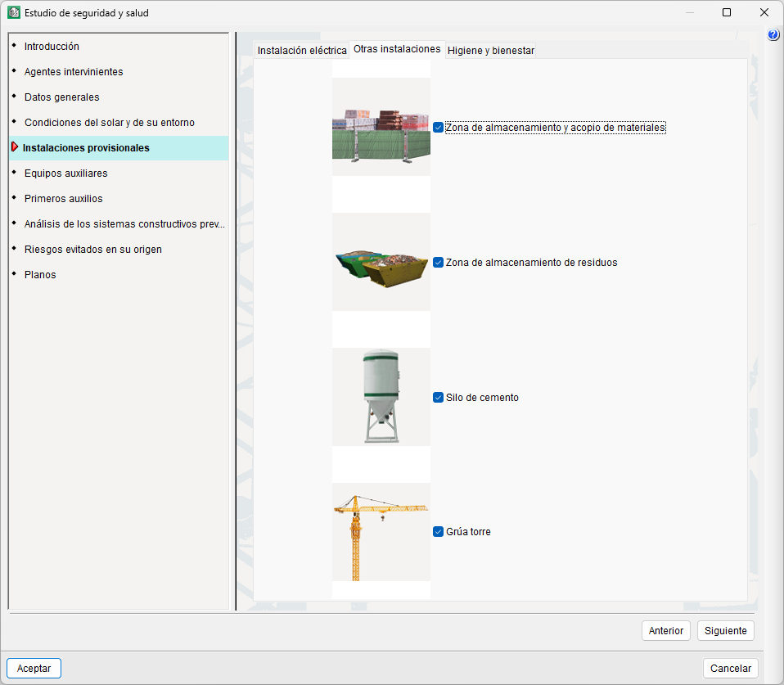Go to Equipos auxiliares section

click(x=119, y=173)
